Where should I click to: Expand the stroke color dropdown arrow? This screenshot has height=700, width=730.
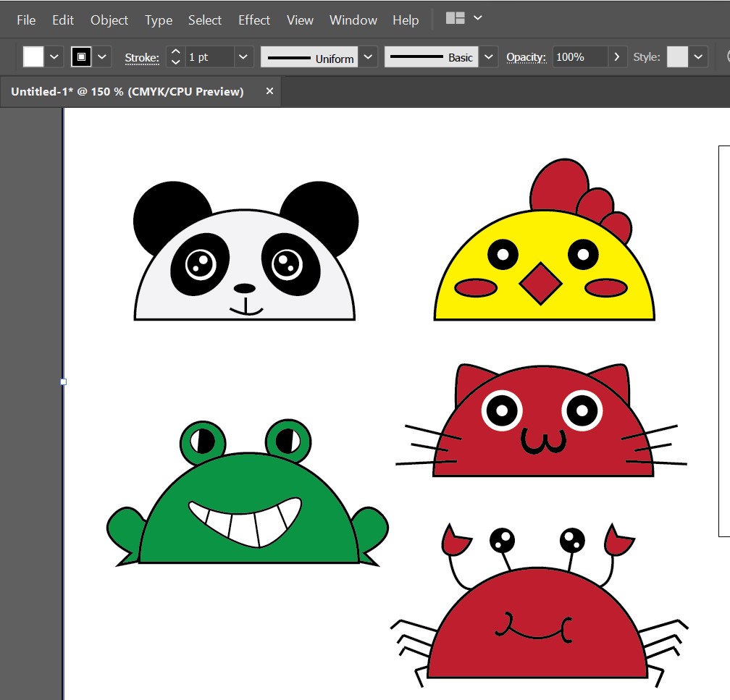(102, 56)
